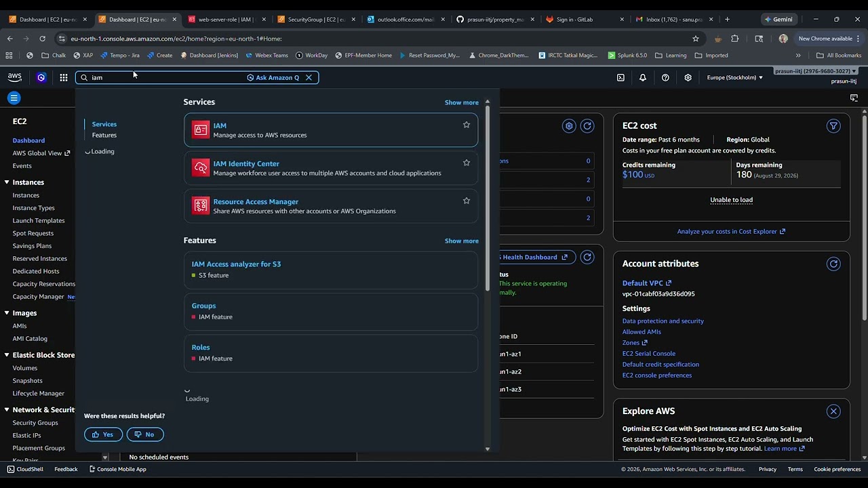Click the Ask Amazon Q button
This screenshot has height=488, width=868.
click(273, 77)
